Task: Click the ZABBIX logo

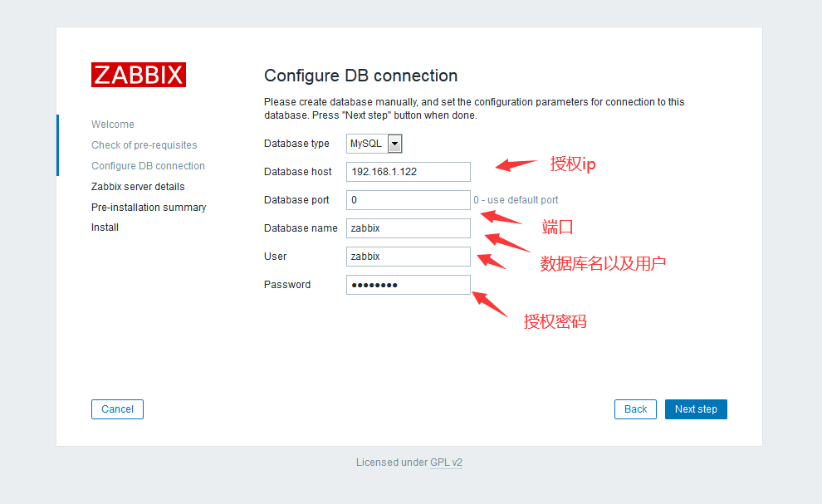Action: click(139, 75)
